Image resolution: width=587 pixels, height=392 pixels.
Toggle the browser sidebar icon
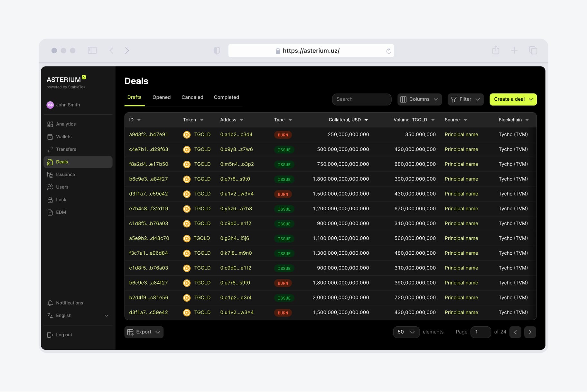pos(92,50)
